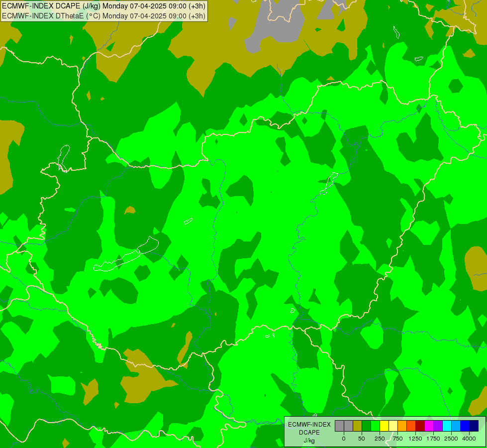Click the legend value label 2500
487x448 pixels.
[x=451, y=439]
